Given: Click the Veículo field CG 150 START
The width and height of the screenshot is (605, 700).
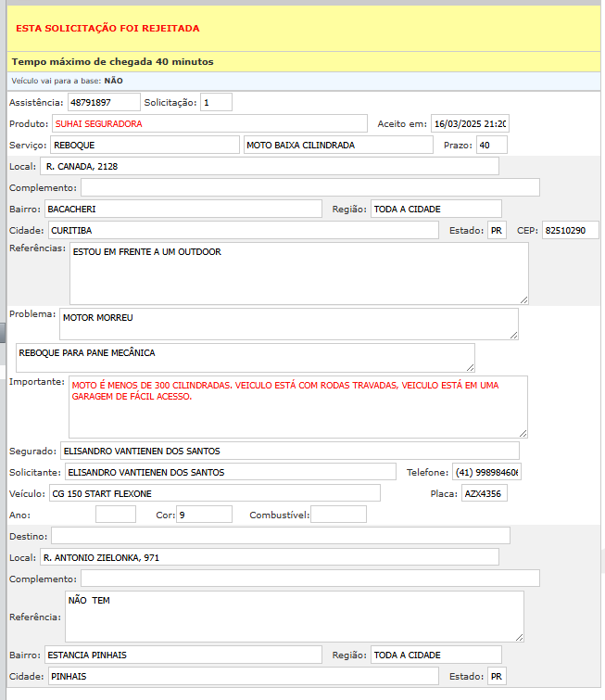Looking at the screenshot, I should (214, 493).
